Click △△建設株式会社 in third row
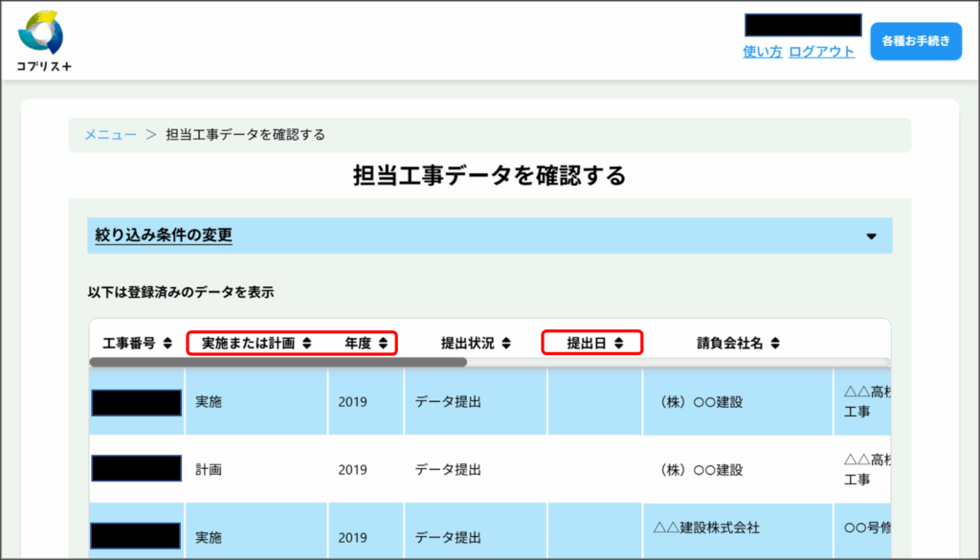Screen dimensions: 980x560 706,527
